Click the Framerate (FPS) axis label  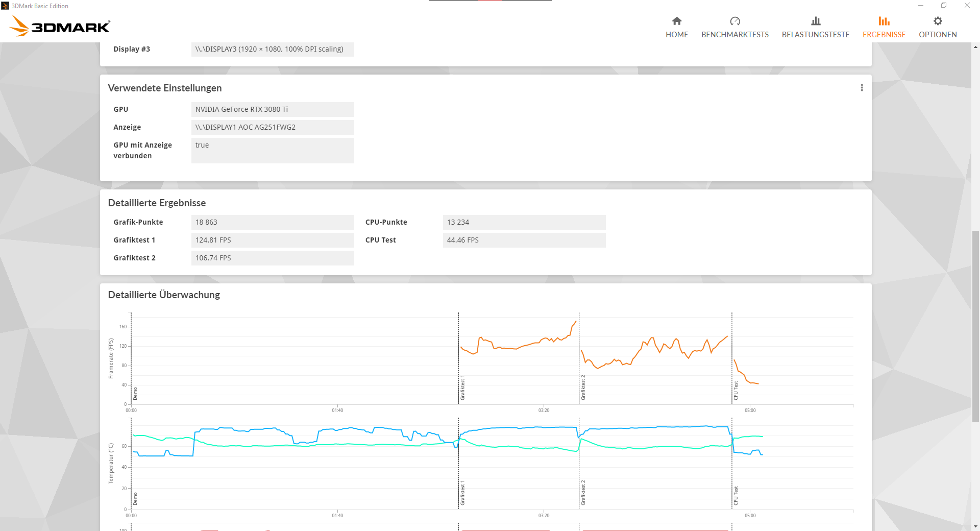tap(111, 358)
